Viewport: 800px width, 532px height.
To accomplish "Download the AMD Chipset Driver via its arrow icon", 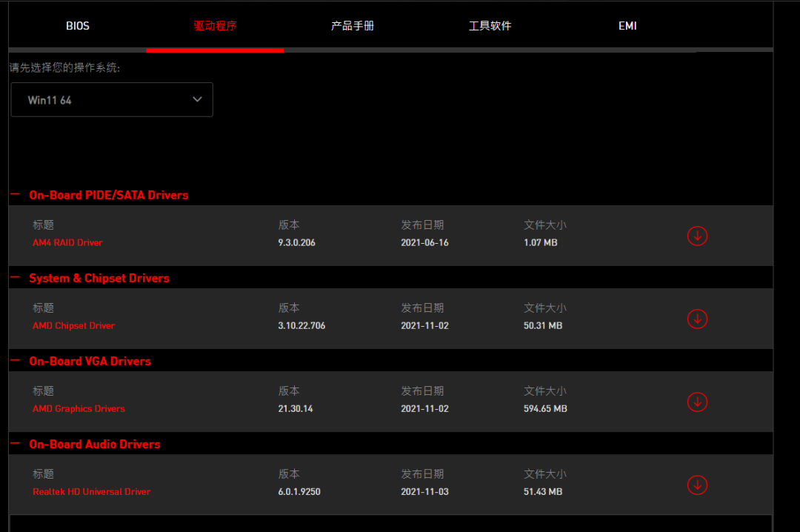I will [x=697, y=319].
